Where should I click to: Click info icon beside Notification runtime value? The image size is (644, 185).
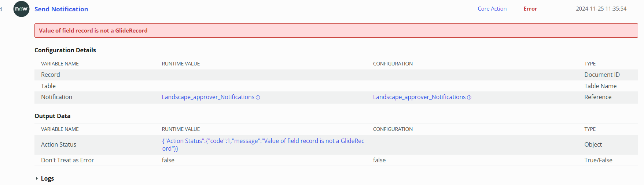click(x=258, y=98)
